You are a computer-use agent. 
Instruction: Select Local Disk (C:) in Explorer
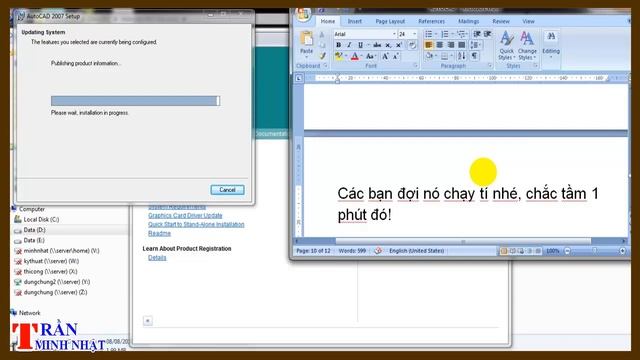[37, 220]
